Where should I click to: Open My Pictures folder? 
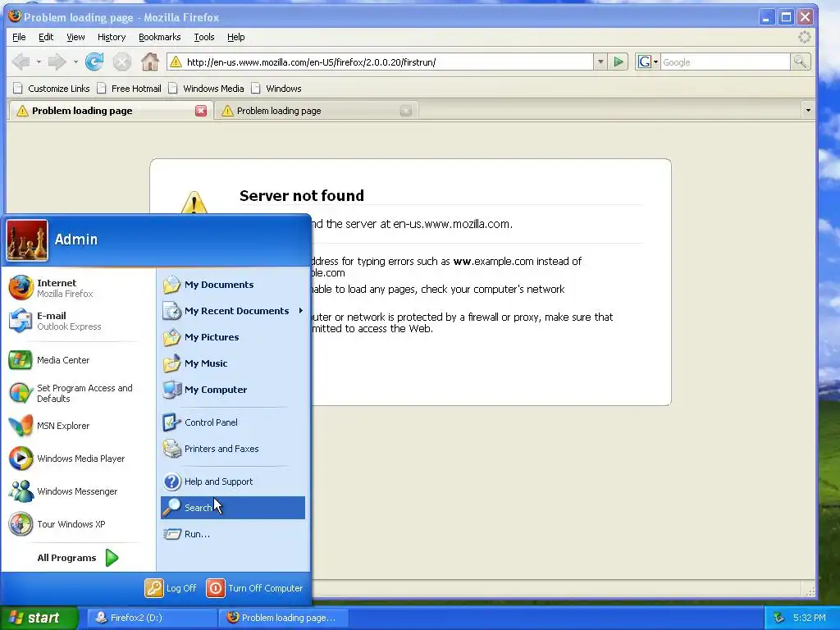pyautogui.click(x=233, y=337)
